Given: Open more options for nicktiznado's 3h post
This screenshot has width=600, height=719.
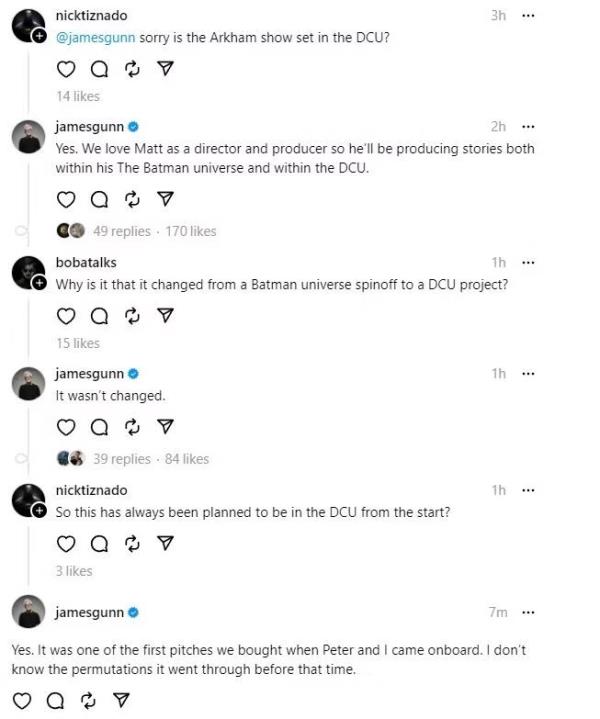Looking at the screenshot, I should (x=529, y=16).
